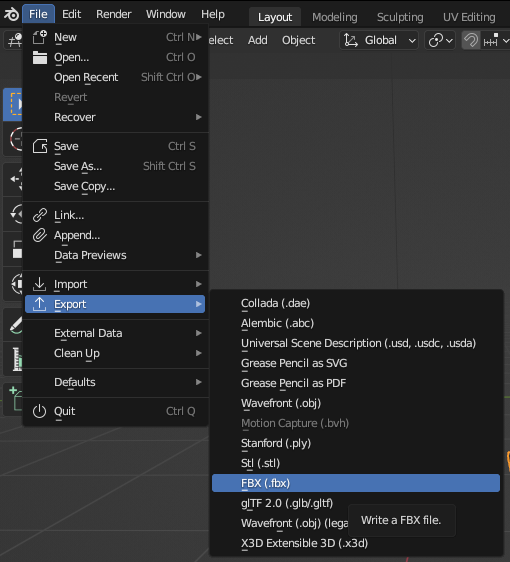Click the Save disk icon

[39, 146]
